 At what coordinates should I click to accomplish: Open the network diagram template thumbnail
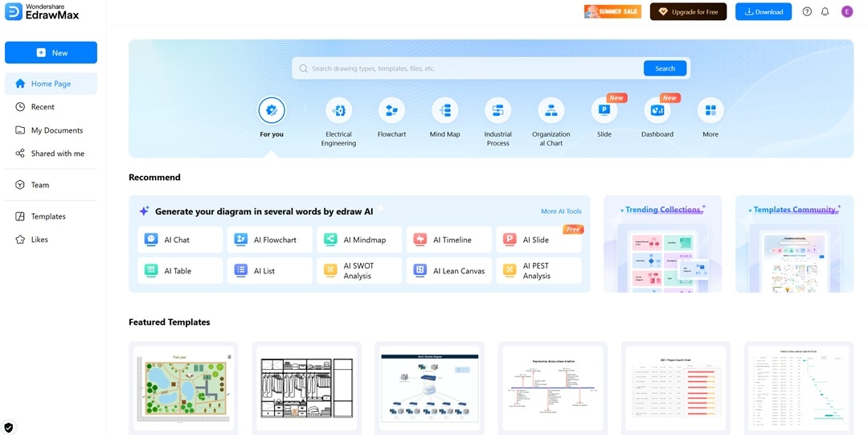point(429,388)
